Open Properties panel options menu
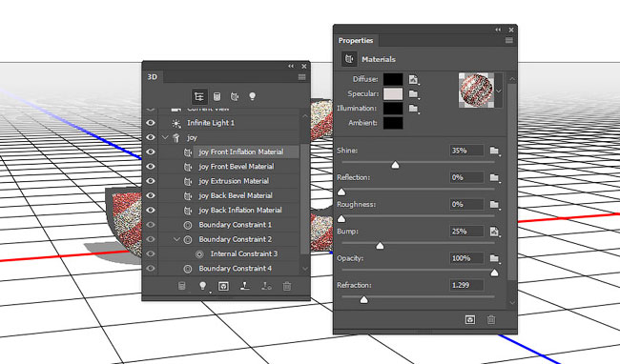Viewport: 620px width, 364px height. pyautogui.click(x=509, y=40)
